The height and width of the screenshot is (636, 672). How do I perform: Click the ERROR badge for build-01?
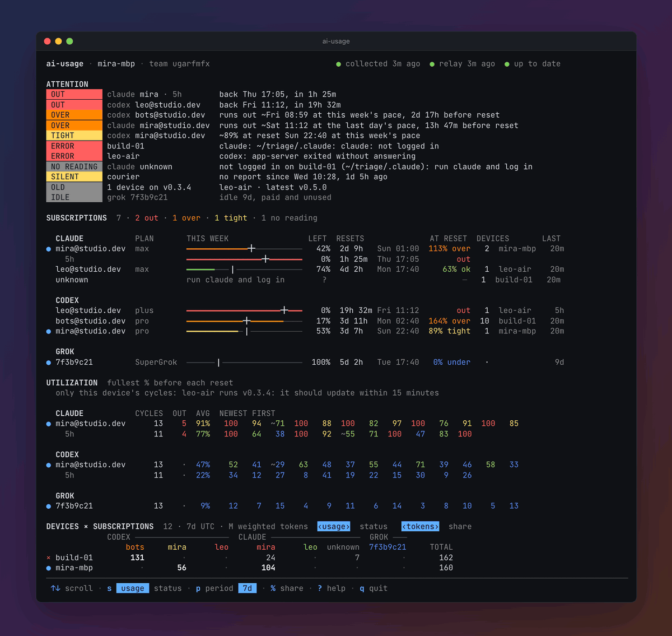pyautogui.click(x=74, y=146)
